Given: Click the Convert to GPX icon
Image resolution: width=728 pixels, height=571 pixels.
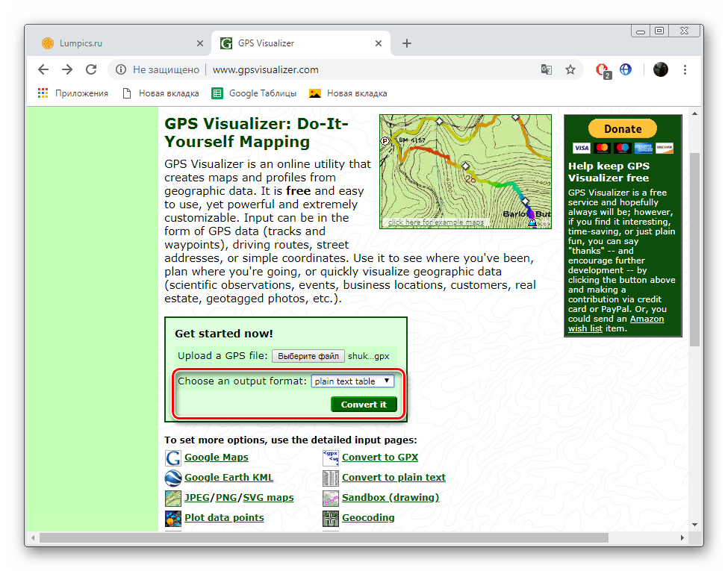Looking at the screenshot, I should click(331, 458).
